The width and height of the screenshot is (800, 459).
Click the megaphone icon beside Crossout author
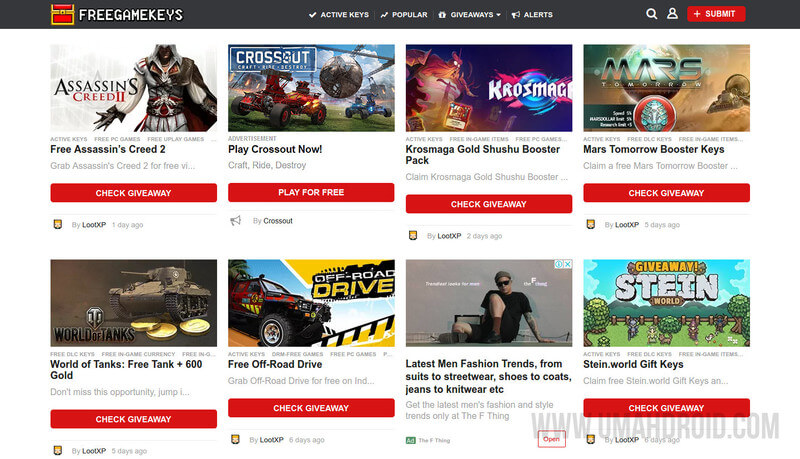[235, 220]
